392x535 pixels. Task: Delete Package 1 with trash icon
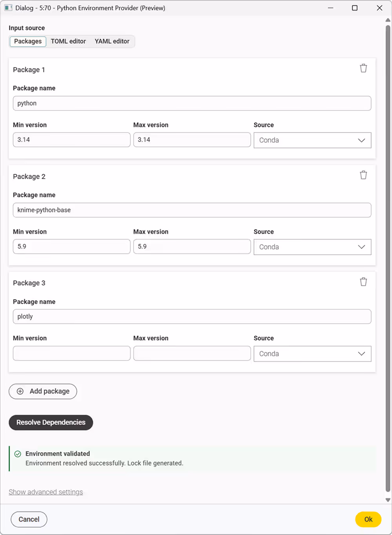[x=363, y=68]
